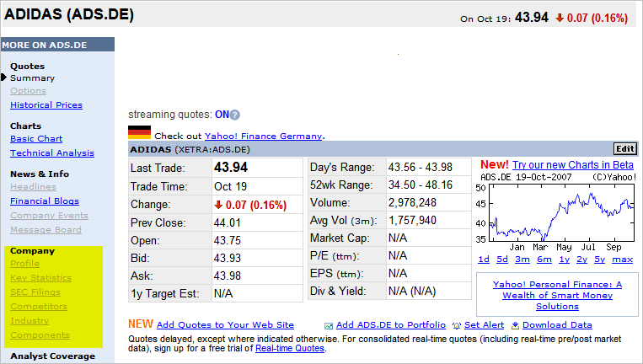The image size is (643, 364).
Task: Click the German flag icon
Action: 139,132
